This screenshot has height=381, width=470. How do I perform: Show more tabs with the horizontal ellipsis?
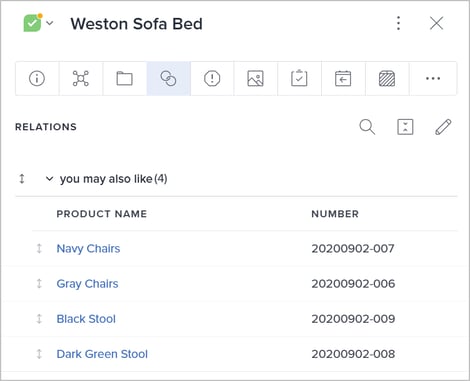(433, 79)
